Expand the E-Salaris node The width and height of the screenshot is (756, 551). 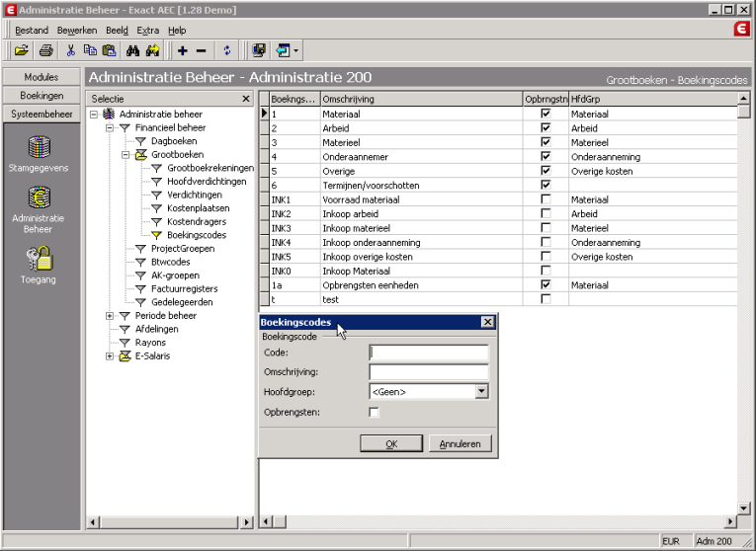coord(110,356)
